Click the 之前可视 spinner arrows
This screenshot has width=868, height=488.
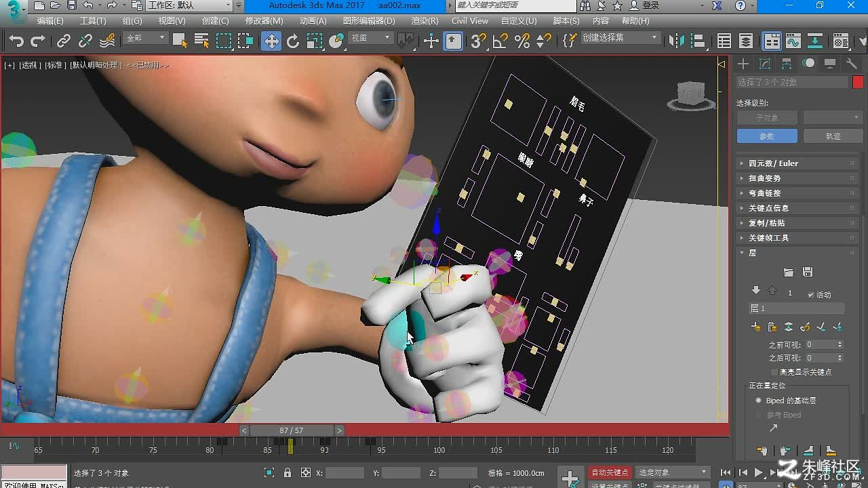(x=840, y=344)
